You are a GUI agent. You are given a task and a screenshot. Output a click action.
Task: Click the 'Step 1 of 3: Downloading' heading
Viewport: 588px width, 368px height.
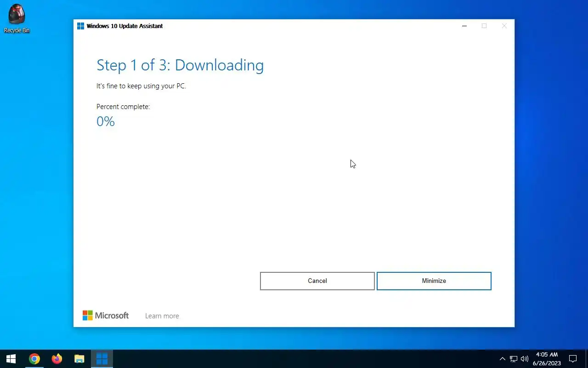click(x=180, y=65)
